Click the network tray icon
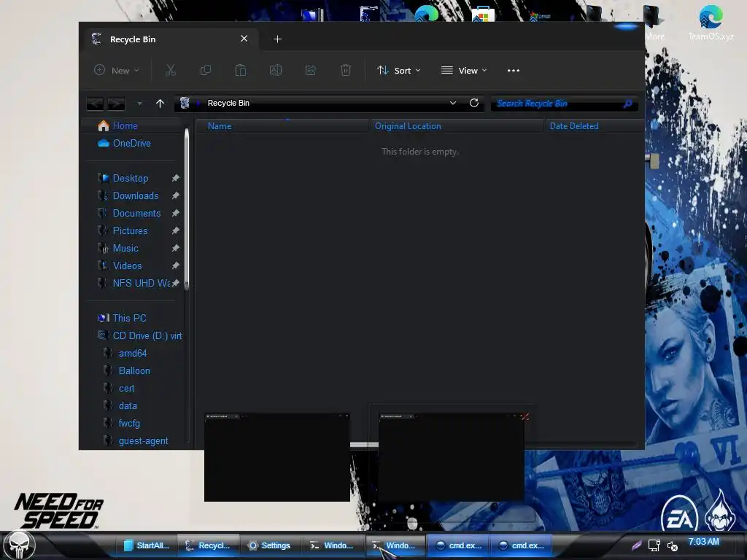The height and width of the screenshot is (560, 747). click(x=654, y=545)
